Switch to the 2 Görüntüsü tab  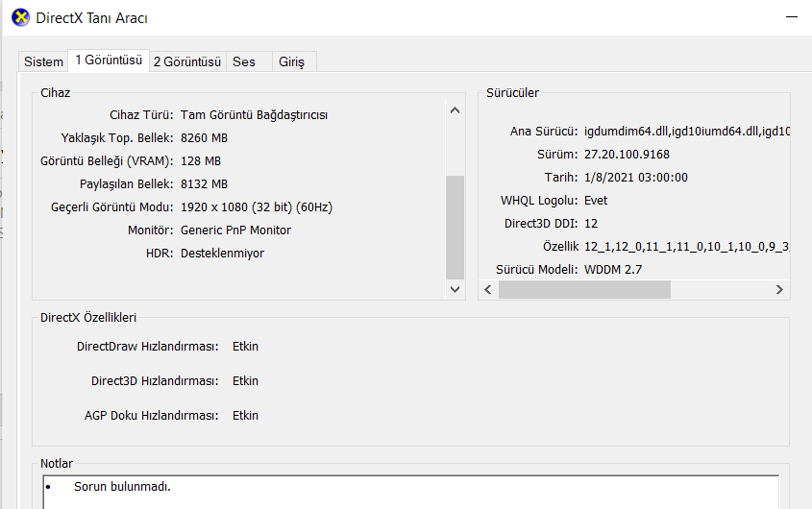click(187, 61)
